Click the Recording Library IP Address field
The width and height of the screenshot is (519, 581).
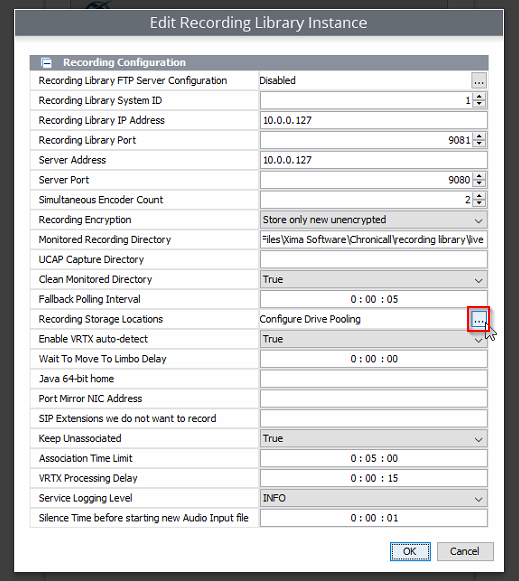pyautogui.click(x=373, y=120)
